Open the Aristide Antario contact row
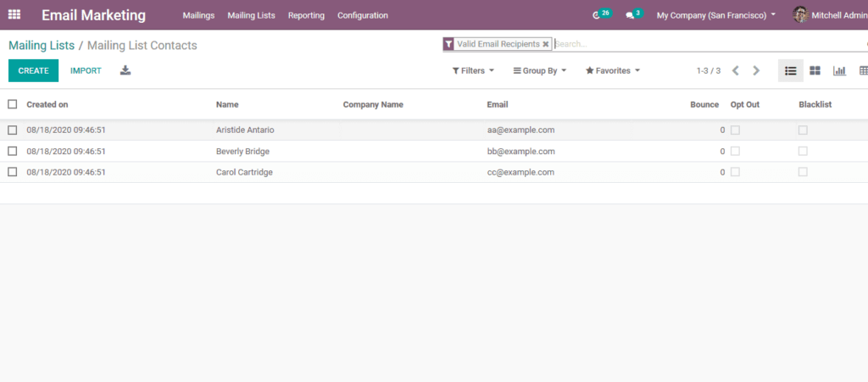 (x=434, y=130)
